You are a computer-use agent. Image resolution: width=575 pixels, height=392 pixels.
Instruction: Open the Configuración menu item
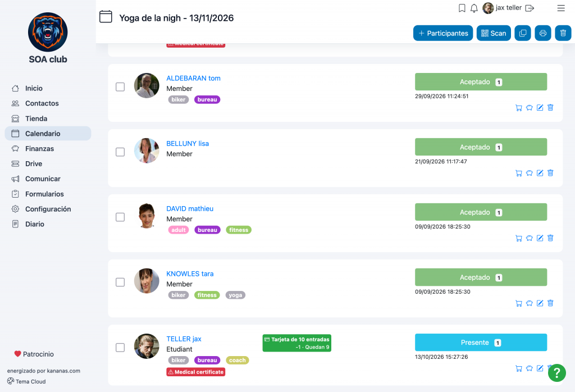tap(48, 209)
